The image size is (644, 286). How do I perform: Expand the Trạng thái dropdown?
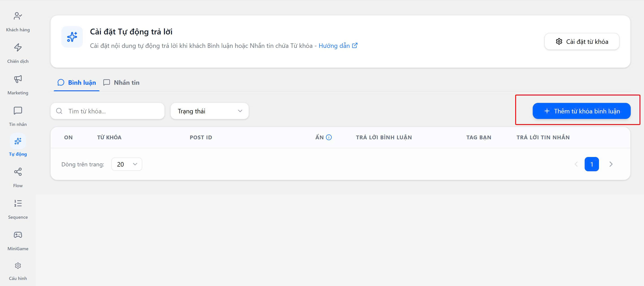click(x=209, y=111)
